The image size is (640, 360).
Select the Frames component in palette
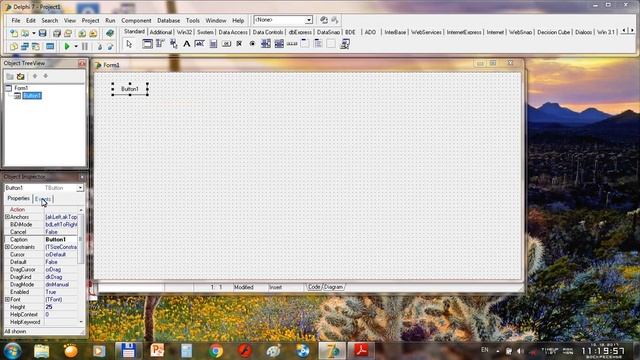(x=147, y=44)
